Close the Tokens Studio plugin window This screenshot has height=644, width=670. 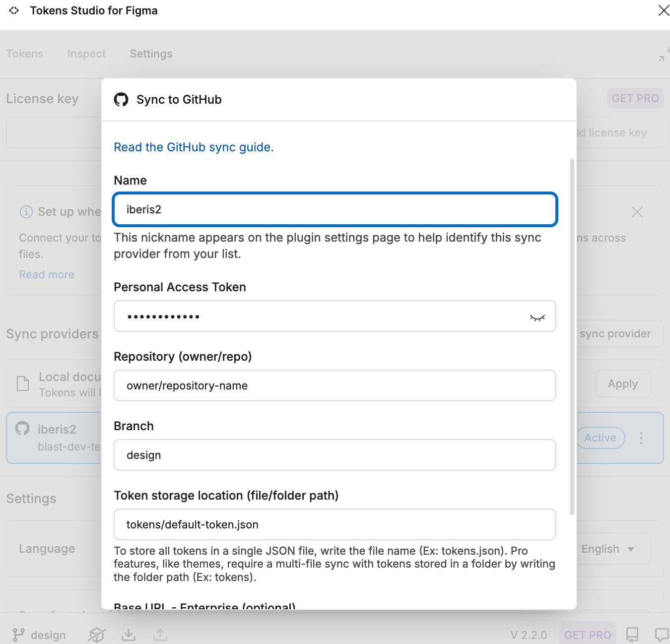coord(664,10)
